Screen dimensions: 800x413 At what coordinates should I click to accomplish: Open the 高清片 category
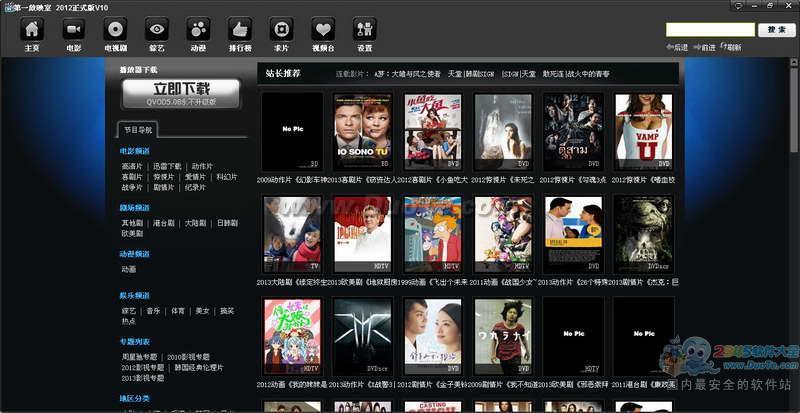(x=132, y=166)
